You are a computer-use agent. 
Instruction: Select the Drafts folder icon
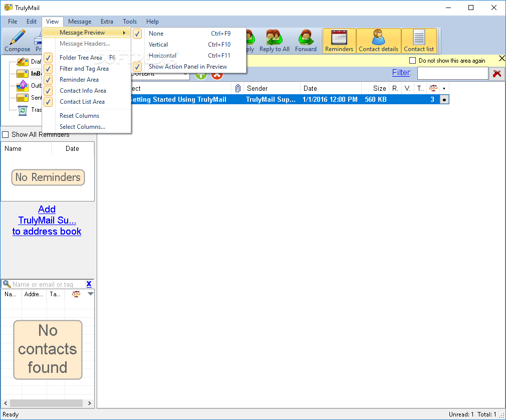pyautogui.click(x=23, y=62)
